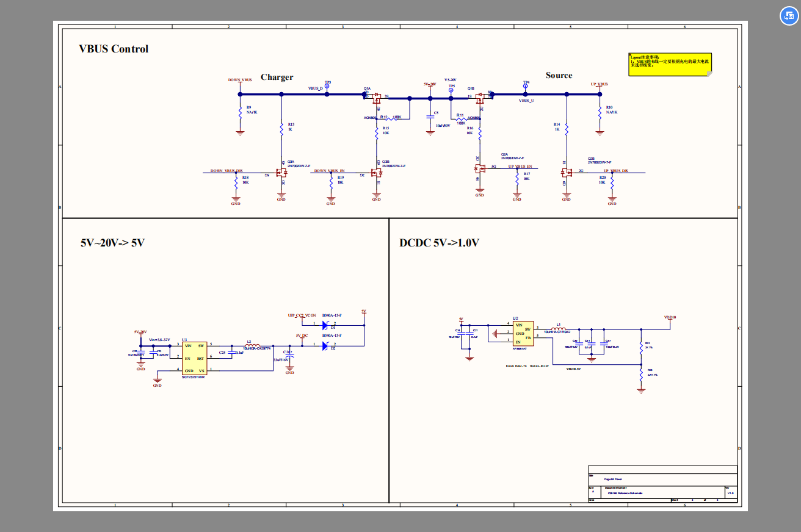Click the U2 regulator chip symbol
The width and height of the screenshot is (801, 532).
pyautogui.click(x=523, y=334)
